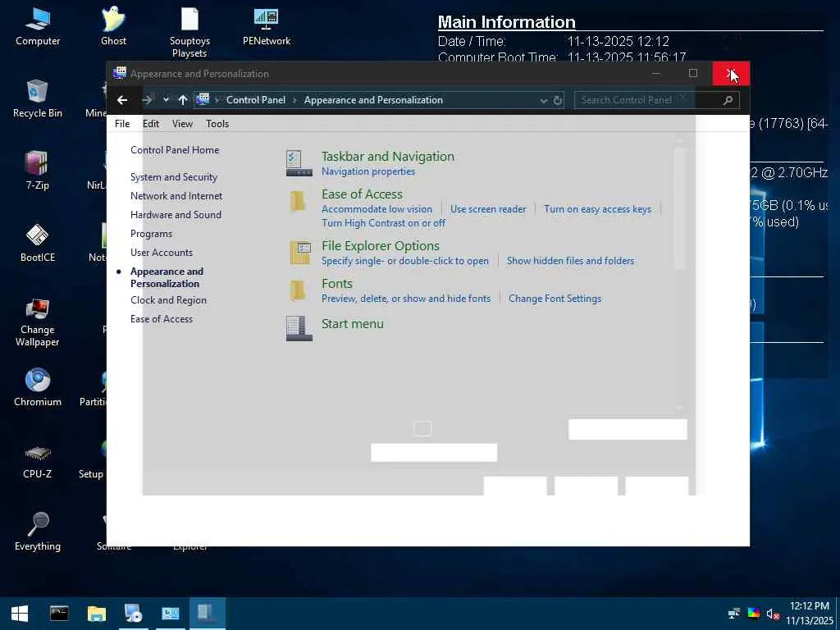Click Change Font Settings link
Screen dimensions: 840x630
click(x=555, y=299)
